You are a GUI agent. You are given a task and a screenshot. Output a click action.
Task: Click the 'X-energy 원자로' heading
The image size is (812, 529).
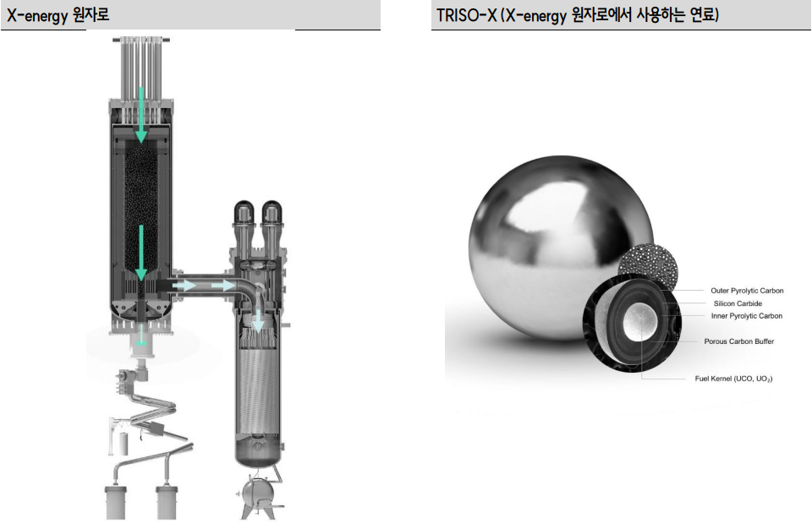click(58, 15)
